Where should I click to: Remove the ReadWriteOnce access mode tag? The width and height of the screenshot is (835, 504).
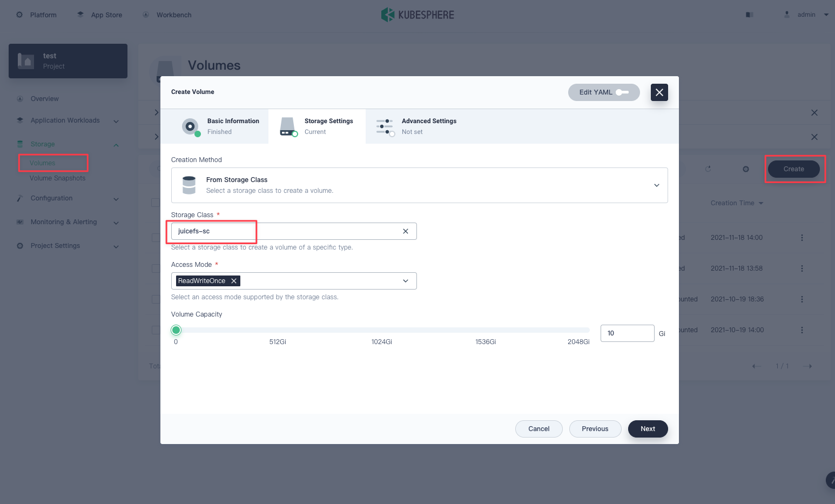point(234,281)
